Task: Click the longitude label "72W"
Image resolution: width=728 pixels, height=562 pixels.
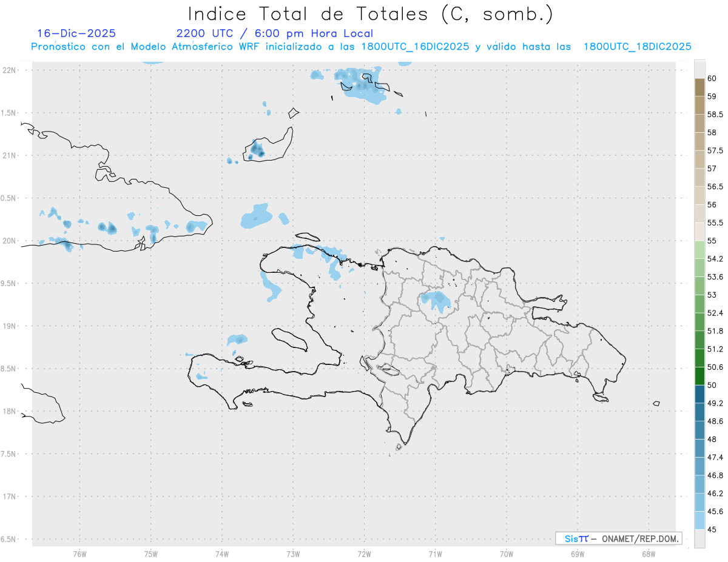Action: 364,554
